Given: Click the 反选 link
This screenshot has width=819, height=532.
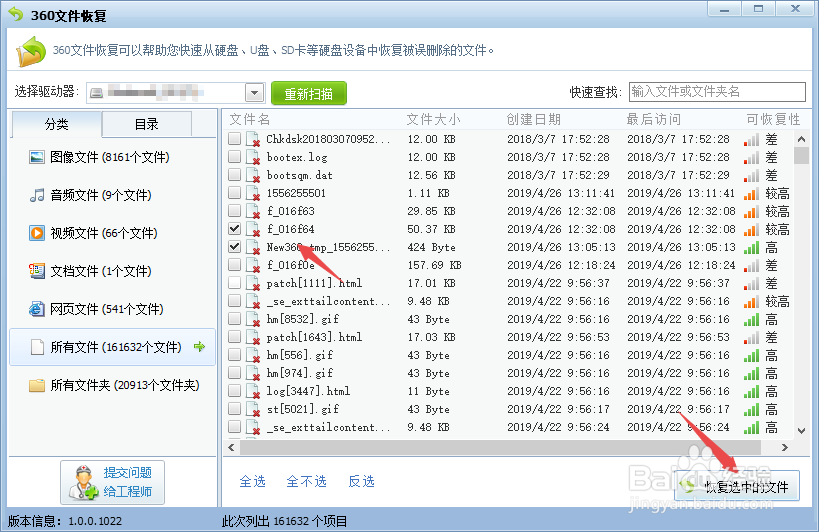Looking at the screenshot, I should pos(361,481).
